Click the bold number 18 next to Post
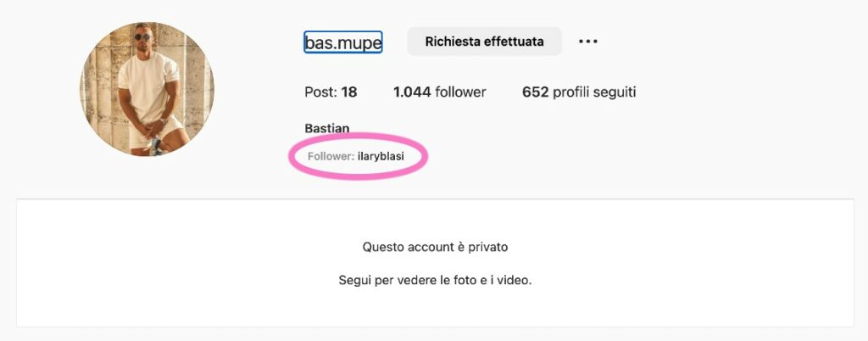Screen dimensions: 868x341 348,92
